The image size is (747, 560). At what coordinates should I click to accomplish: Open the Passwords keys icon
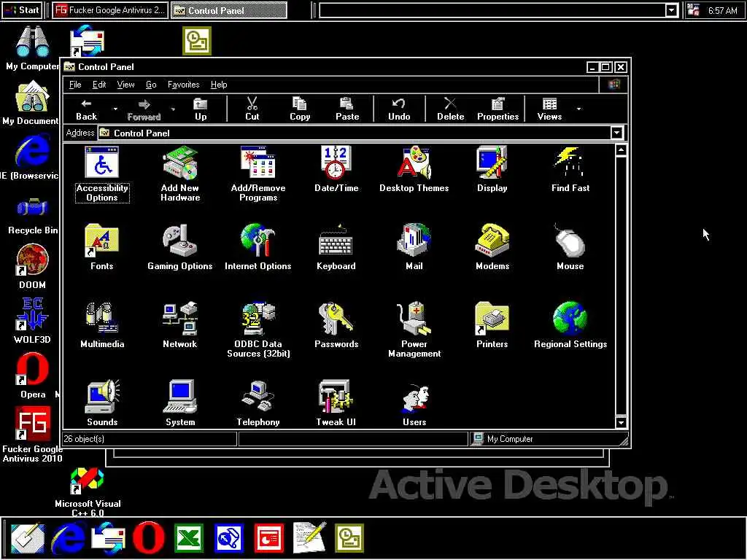[336, 325]
